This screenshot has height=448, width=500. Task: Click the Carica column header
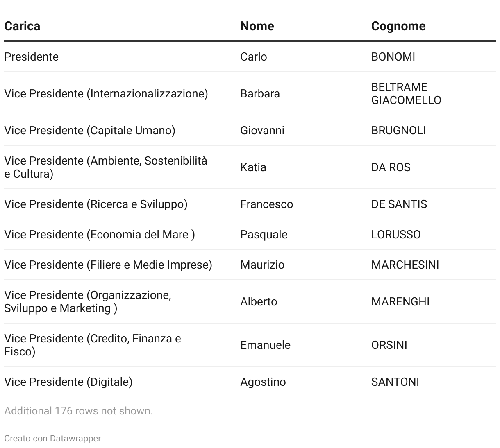click(22, 26)
